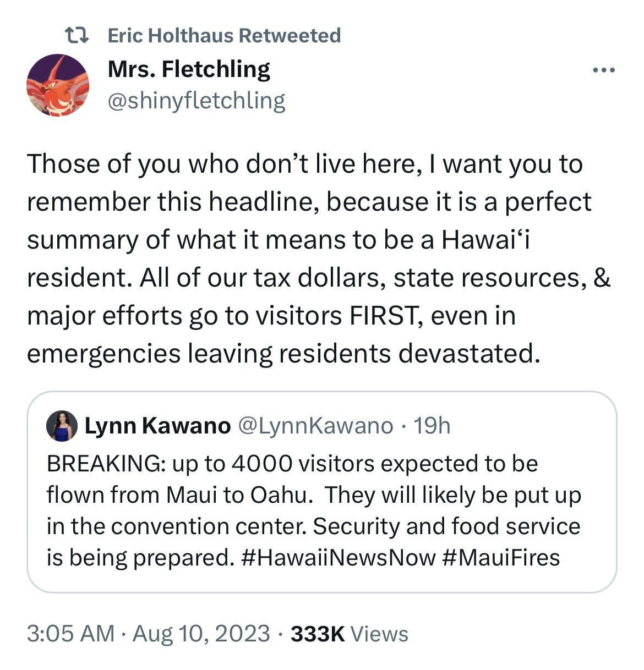Click the @LynnKawano handle
This screenshot has width=644, height=670.
[315, 426]
